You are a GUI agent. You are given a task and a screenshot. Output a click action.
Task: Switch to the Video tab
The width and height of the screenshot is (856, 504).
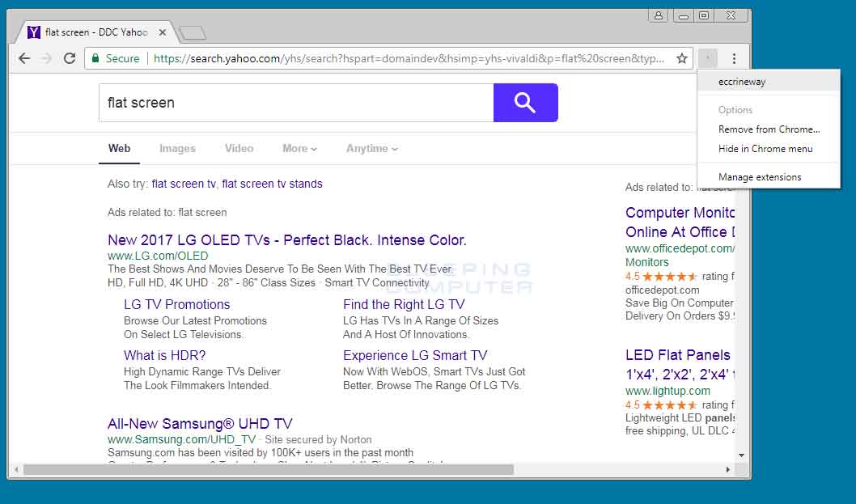(x=239, y=149)
